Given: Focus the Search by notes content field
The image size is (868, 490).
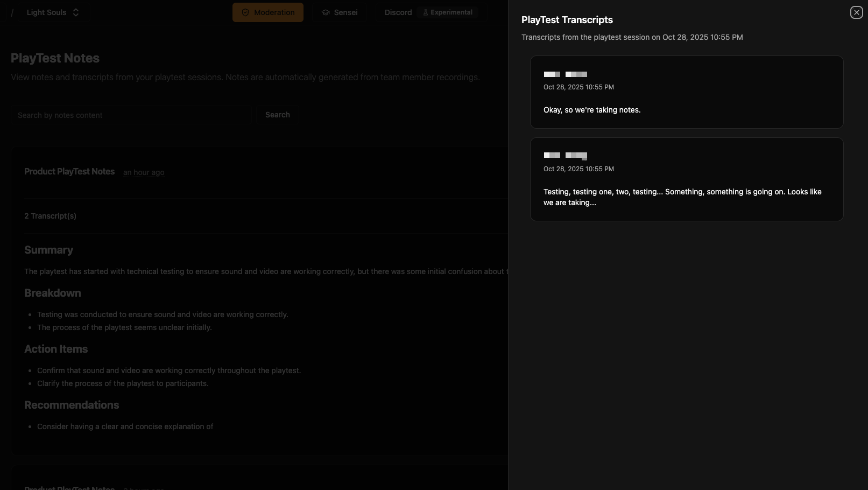Looking at the screenshot, I should click(132, 115).
